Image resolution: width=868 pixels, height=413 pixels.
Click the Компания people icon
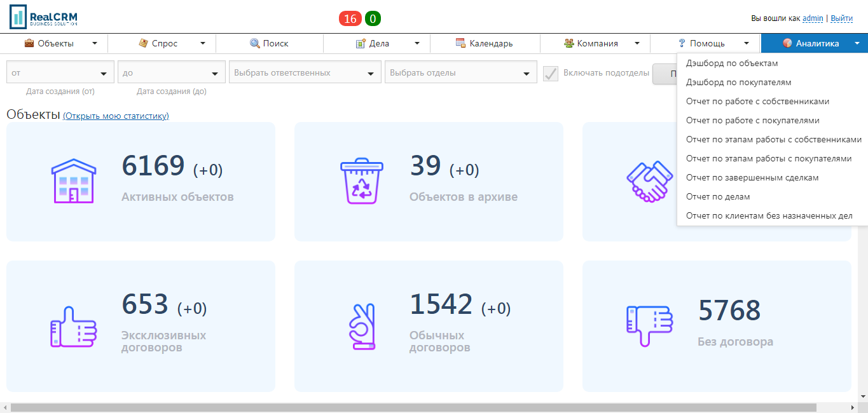click(x=568, y=43)
